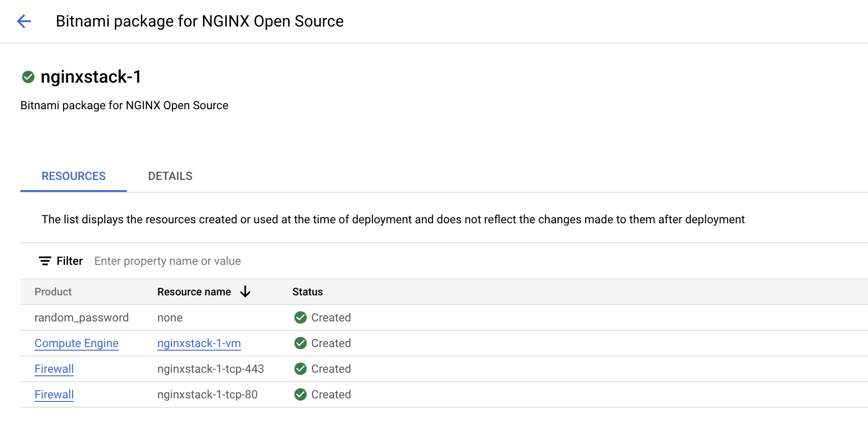Open the Firewall link for nginxstack-1-tcp-443
This screenshot has height=428, width=868.
coord(54,369)
